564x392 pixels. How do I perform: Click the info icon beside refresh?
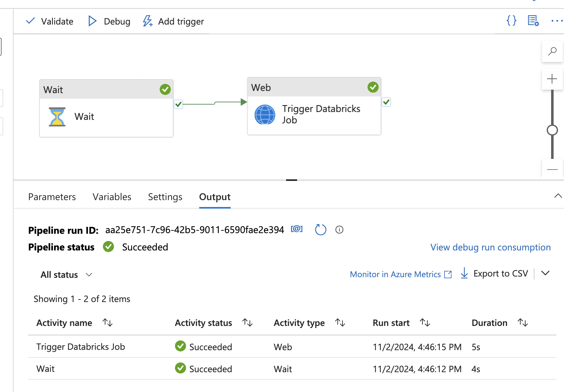click(x=339, y=230)
